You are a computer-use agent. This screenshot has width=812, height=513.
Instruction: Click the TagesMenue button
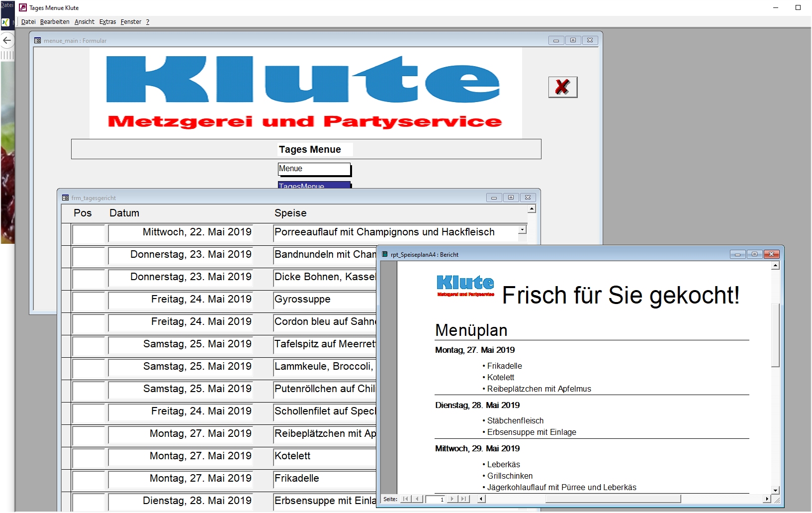[314, 186]
